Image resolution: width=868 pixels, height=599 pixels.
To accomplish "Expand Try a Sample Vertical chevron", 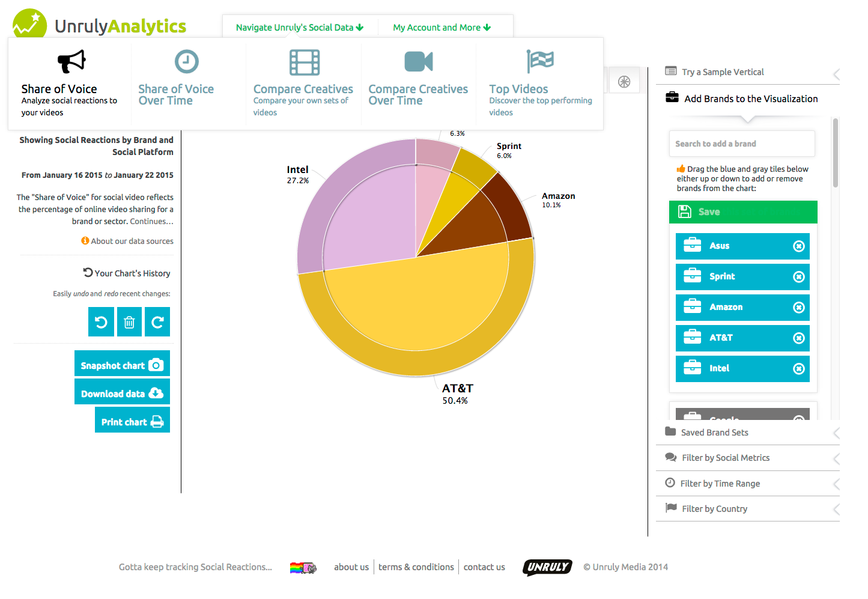I will point(836,74).
